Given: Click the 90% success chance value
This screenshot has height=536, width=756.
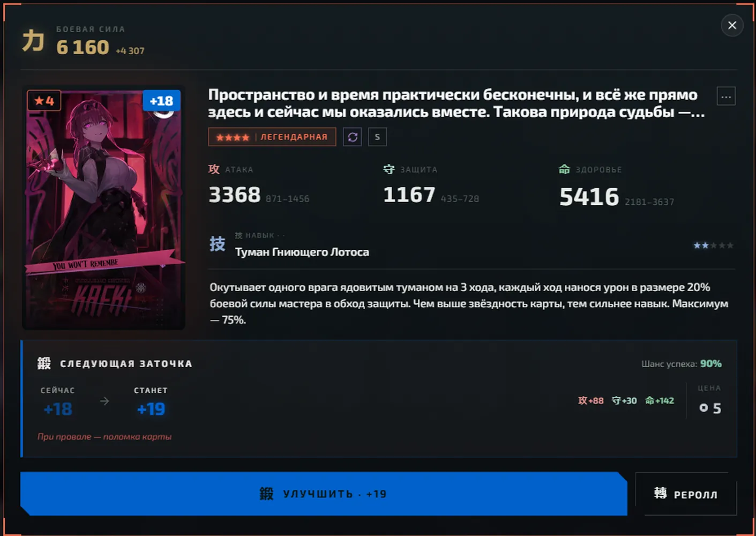Looking at the screenshot, I should 711,363.
